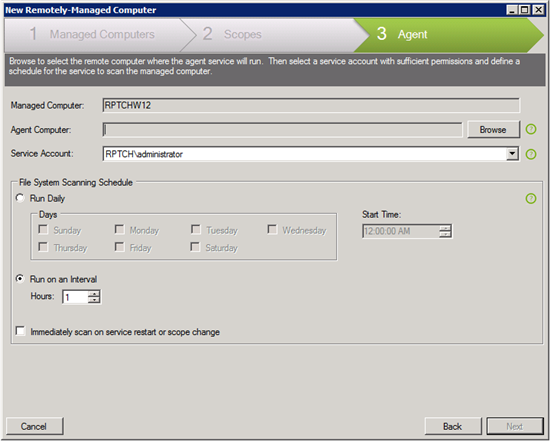Enable Immediately scan on service restart checkbox
The height and width of the screenshot is (441, 550).
(20, 331)
